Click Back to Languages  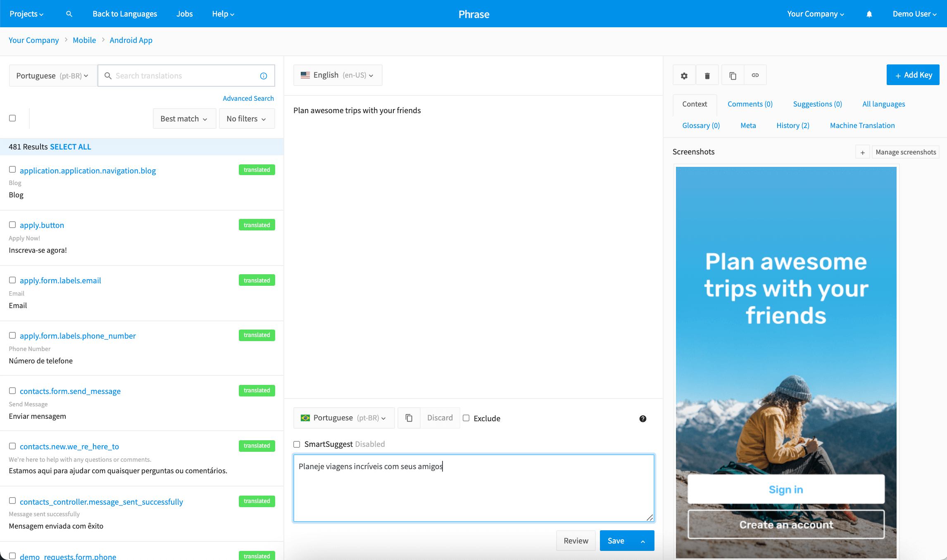coord(125,14)
